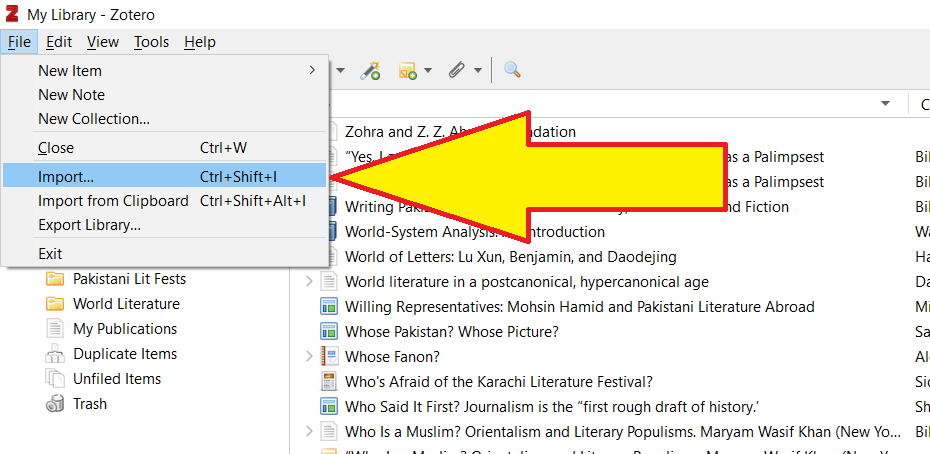
Task: Select Duplicate Items in sidebar
Action: [125, 354]
